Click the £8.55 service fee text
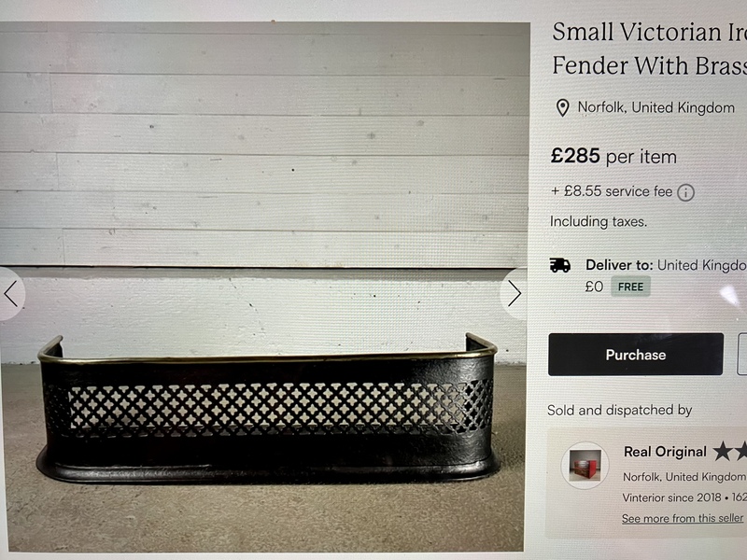Viewport: 747px width, 560px height. 612,191
